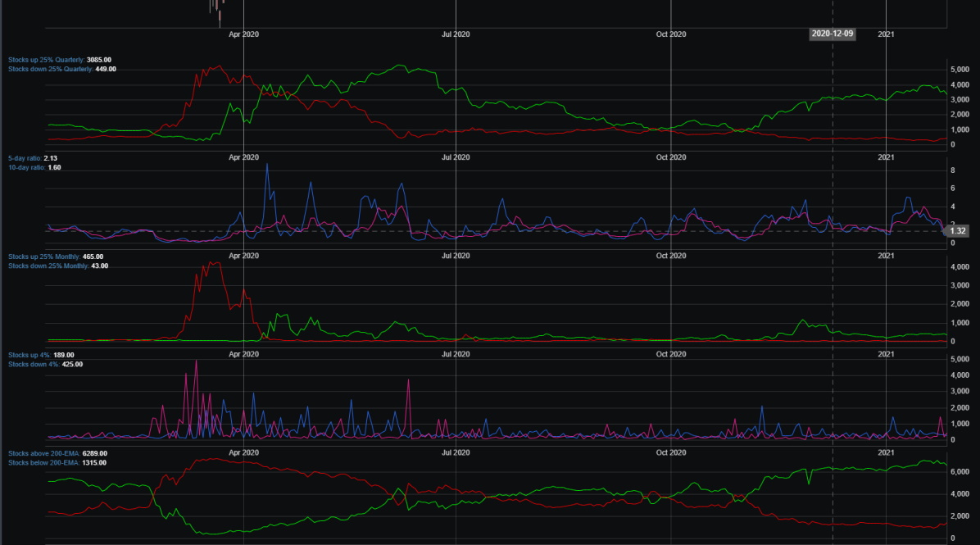Click 'Apr 2020' on the topmost time axis

243,34
